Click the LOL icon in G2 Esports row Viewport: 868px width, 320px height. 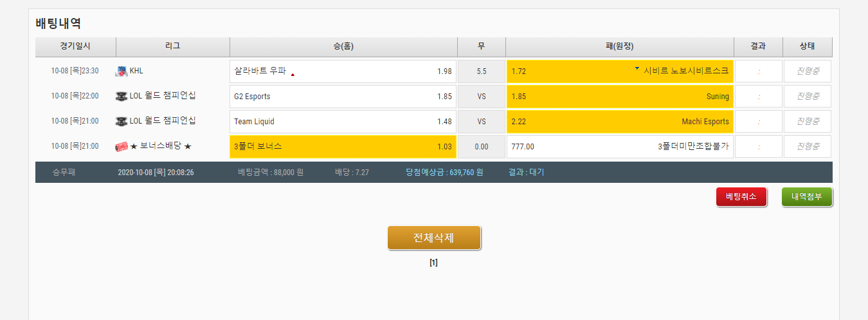tap(122, 97)
